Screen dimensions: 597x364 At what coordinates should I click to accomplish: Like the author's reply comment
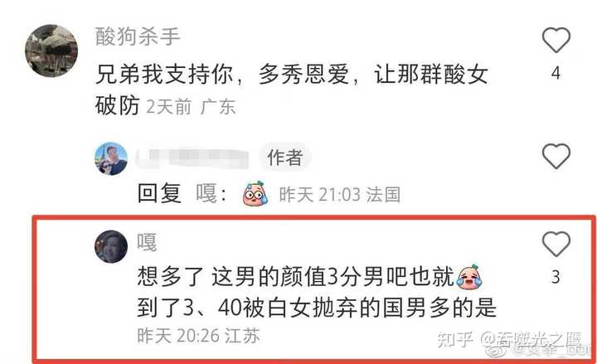click(x=556, y=156)
